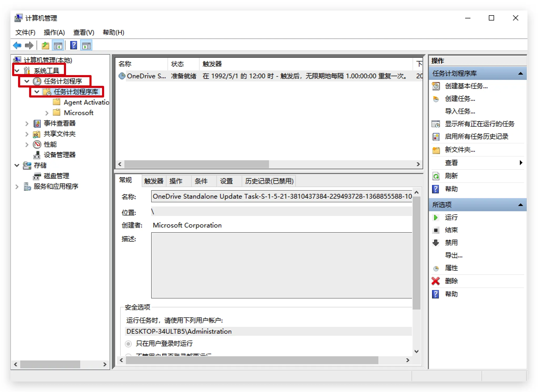Collapse the 任务计划程序库 tree node

coord(37,92)
